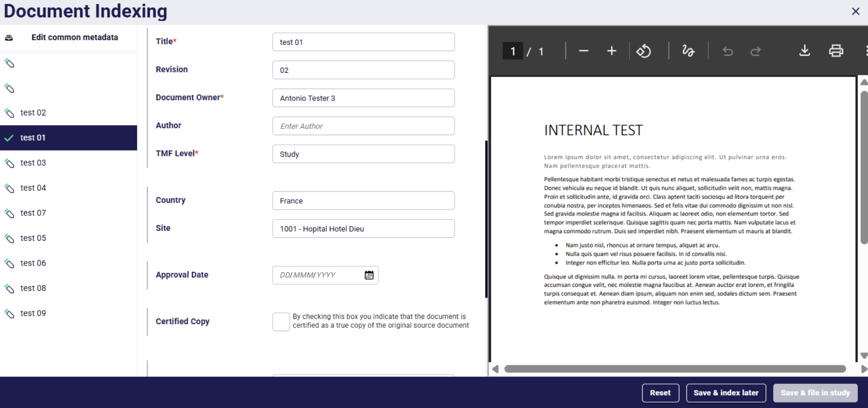Print the previewed document
Image resolution: width=868 pixels, height=408 pixels.
pyautogui.click(x=836, y=51)
